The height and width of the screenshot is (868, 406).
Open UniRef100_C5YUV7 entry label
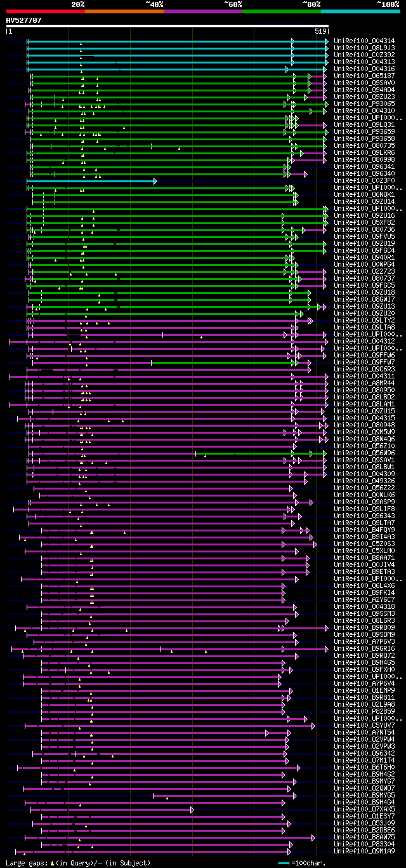pos(364,725)
